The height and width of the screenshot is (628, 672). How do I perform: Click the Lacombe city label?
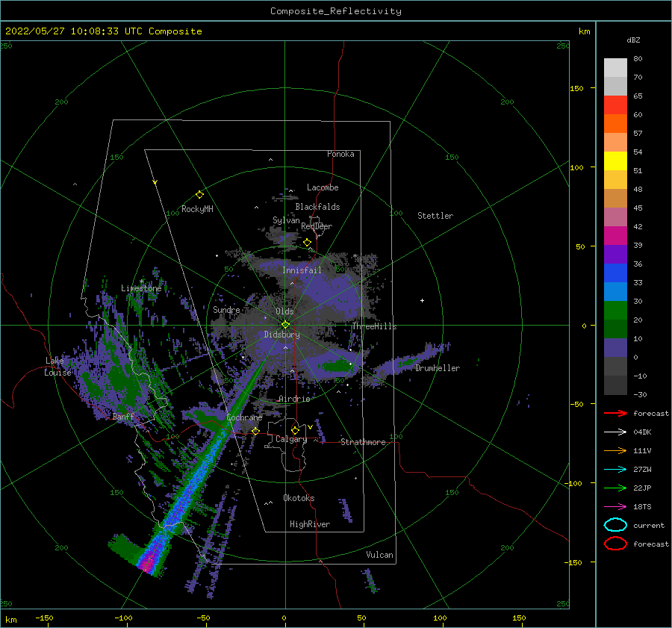323,187
